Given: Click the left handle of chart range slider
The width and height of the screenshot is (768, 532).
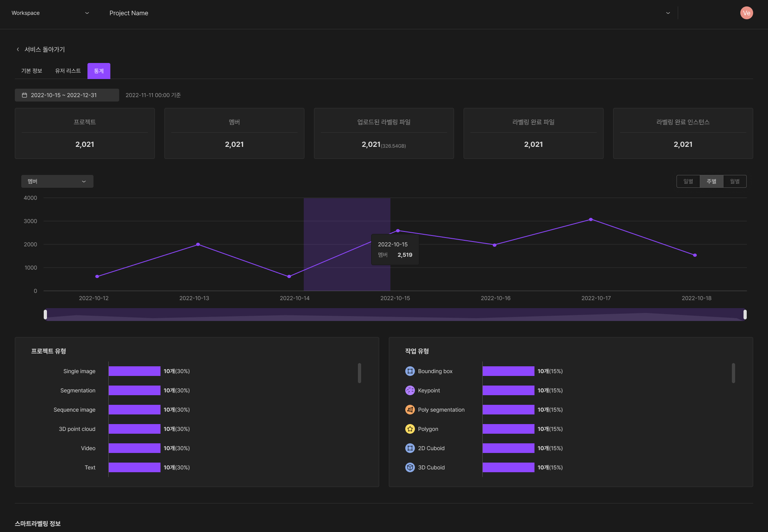Looking at the screenshot, I should 45,315.
